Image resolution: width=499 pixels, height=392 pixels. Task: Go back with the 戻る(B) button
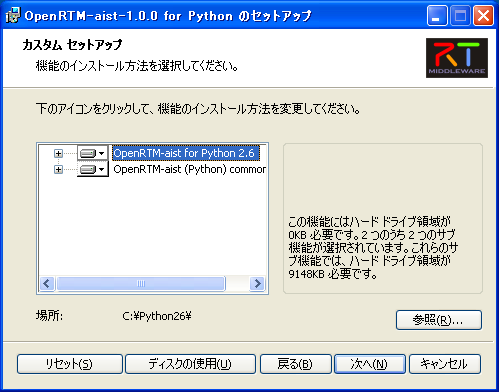click(x=296, y=364)
